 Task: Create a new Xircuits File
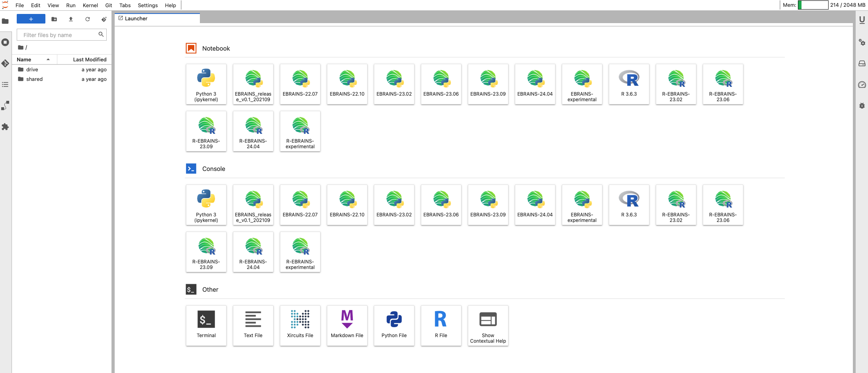(300, 326)
